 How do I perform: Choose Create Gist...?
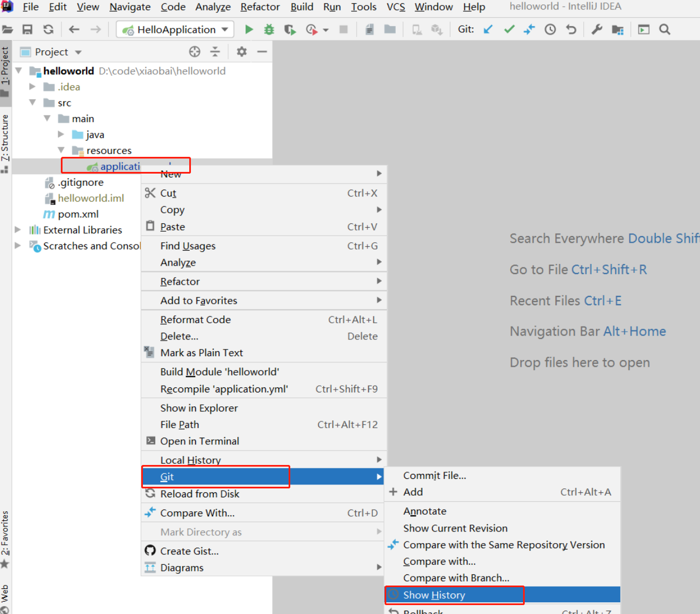pyautogui.click(x=263, y=551)
